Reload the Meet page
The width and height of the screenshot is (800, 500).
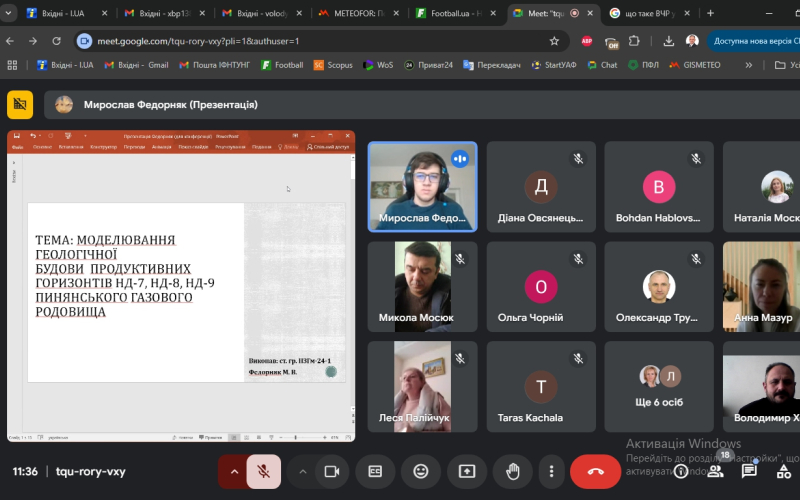[x=56, y=41]
